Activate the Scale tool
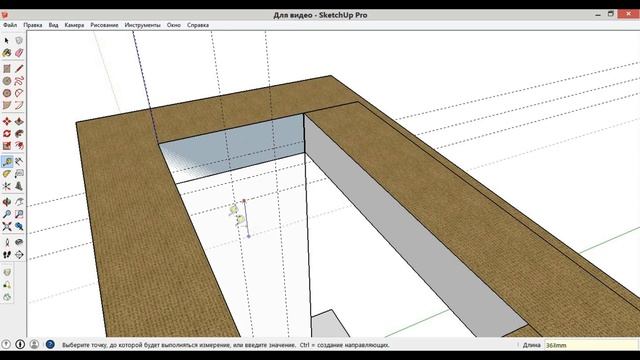Screen dimensions: 640x360 [x=7, y=146]
